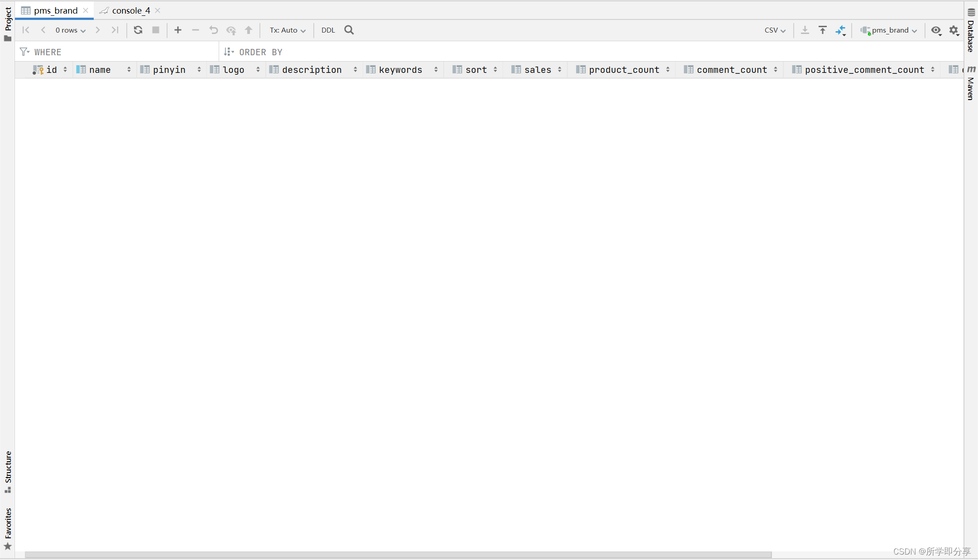Image resolution: width=978 pixels, height=560 pixels.
Task: Click the DDL button
Action: 328,30
